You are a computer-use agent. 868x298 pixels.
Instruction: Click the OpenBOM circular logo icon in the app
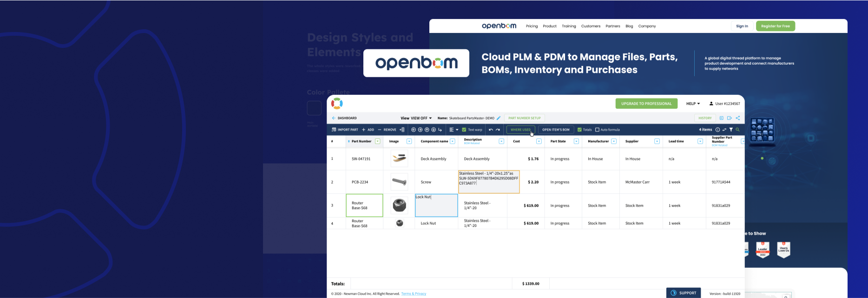click(337, 104)
